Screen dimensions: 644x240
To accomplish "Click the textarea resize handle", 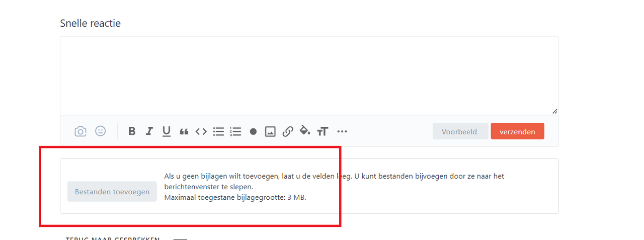I will 554,111.
